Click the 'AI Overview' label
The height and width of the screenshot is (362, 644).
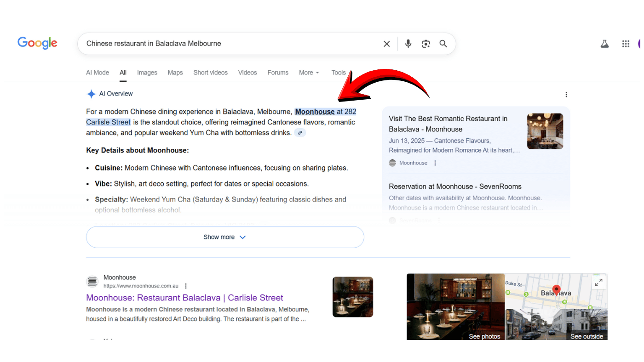(116, 94)
